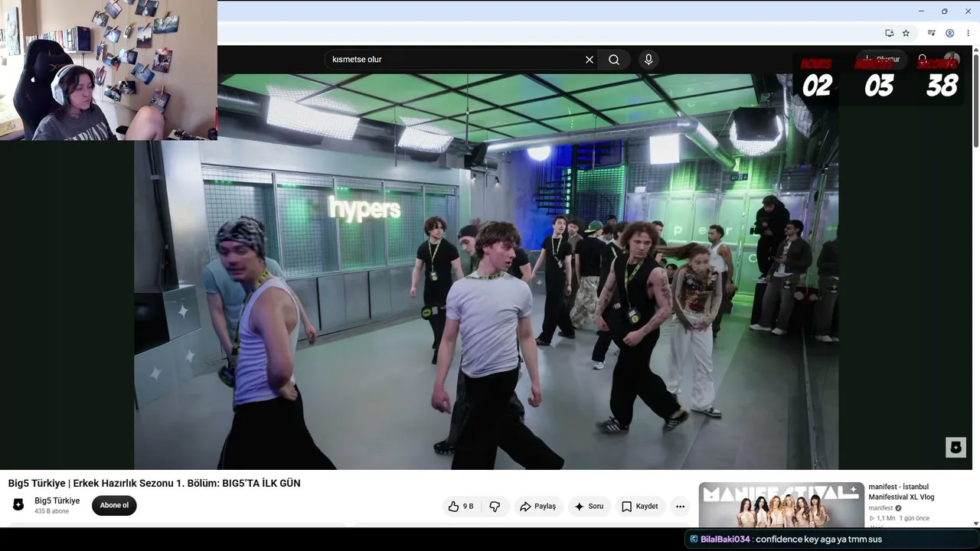
Task: Click the '435 B abone' subscriber count
Action: 51,511
